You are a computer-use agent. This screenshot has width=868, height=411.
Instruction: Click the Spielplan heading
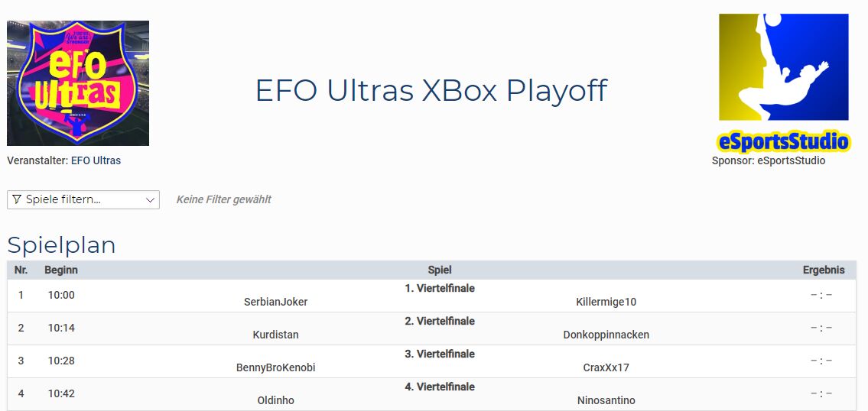(61, 245)
